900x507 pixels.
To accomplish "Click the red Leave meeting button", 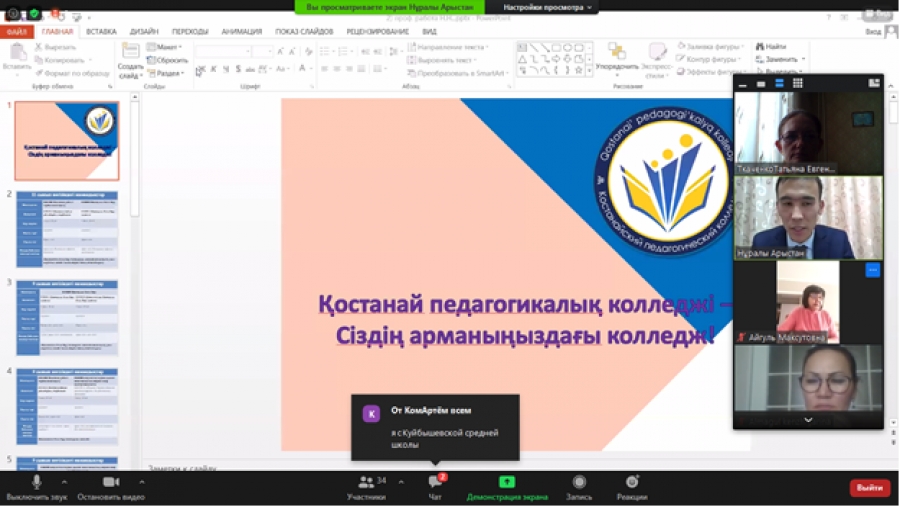I will coord(870,487).
